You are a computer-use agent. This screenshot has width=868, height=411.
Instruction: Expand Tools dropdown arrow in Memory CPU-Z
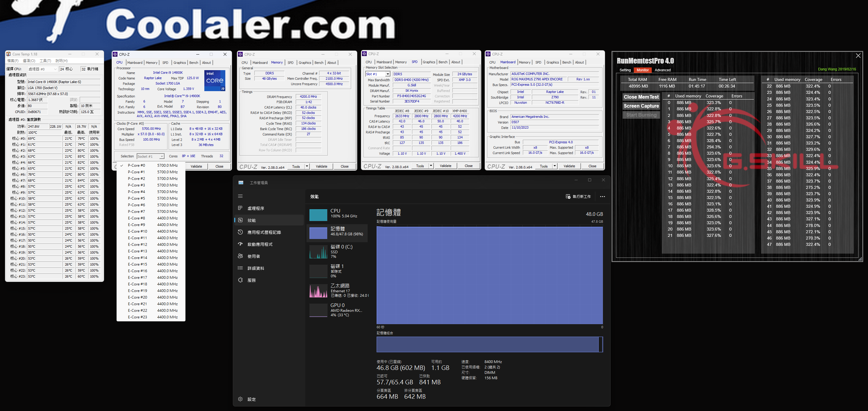point(307,166)
